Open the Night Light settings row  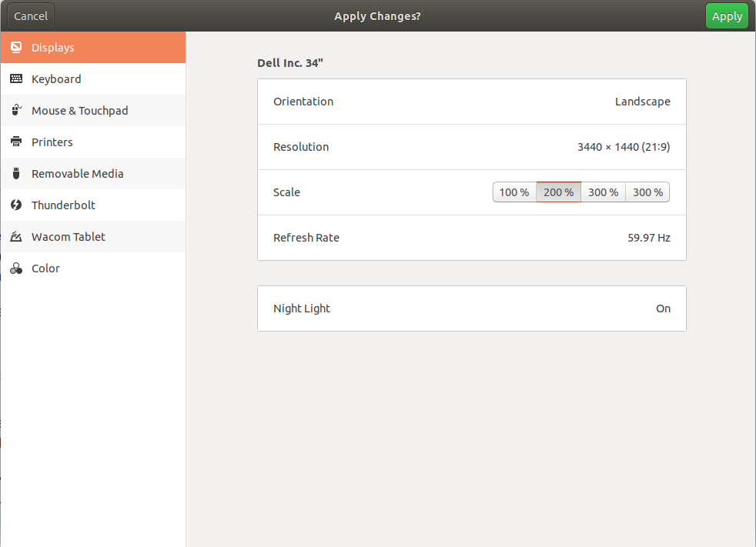coord(471,308)
